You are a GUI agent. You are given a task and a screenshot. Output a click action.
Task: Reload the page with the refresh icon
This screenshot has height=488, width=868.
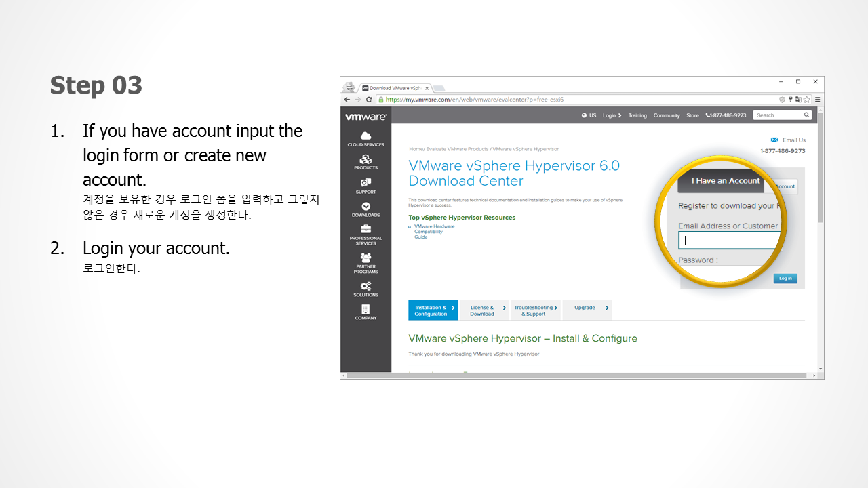[369, 100]
